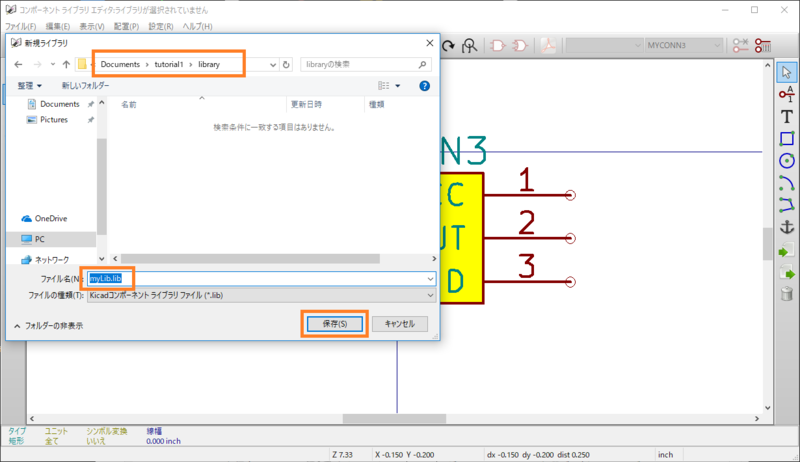Click the library breadcrumb in path
The height and width of the screenshot is (462, 800).
(209, 64)
